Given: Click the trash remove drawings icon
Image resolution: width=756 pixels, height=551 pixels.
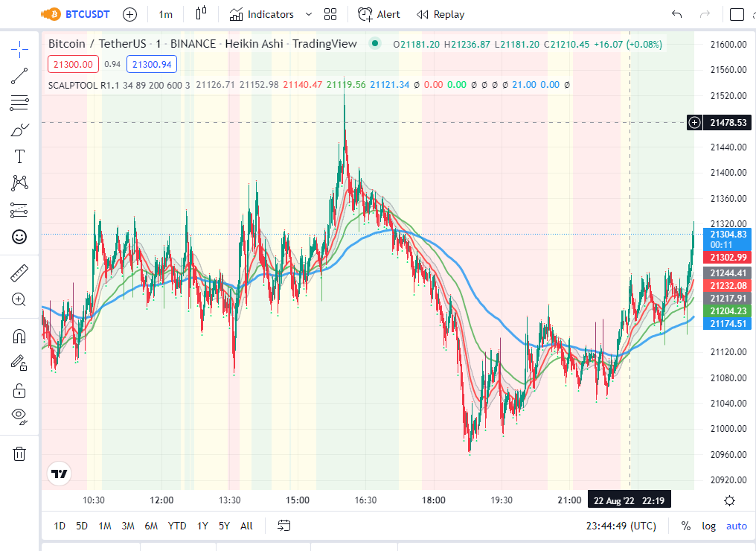Looking at the screenshot, I should (19, 453).
